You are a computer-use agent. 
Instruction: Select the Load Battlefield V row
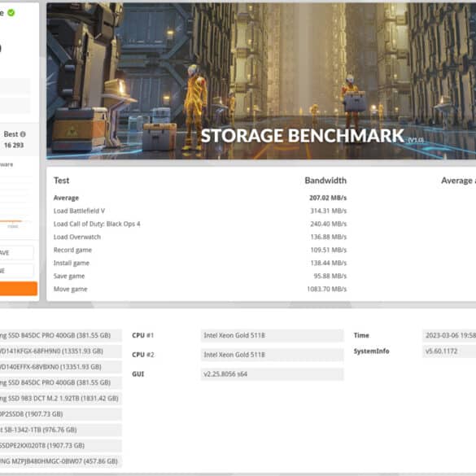(x=79, y=211)
